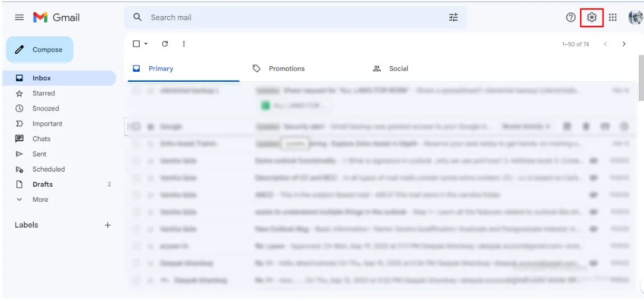Open Settings gear icon
Viewport: 644px width, 301px height.
click(591, 17)
